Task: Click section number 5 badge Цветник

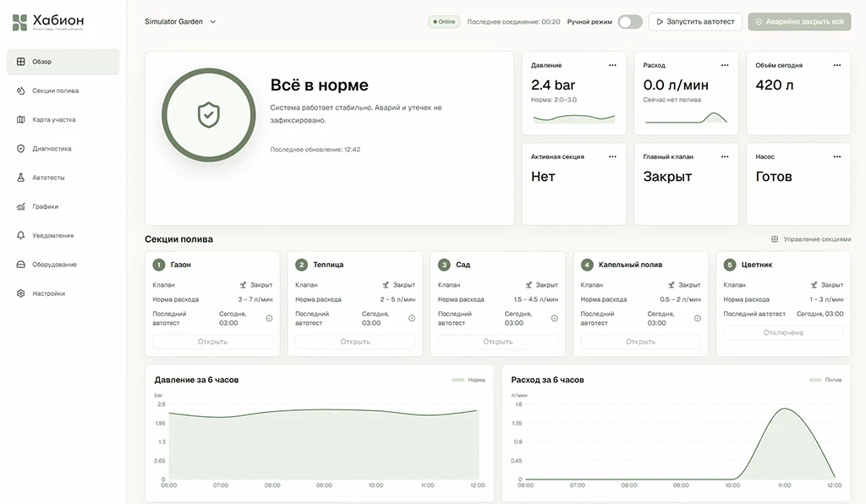Action: [730, 265]
